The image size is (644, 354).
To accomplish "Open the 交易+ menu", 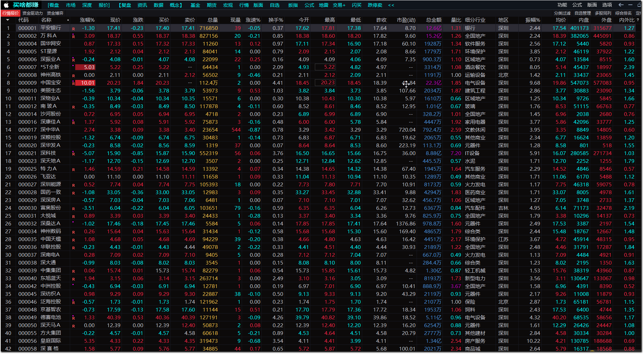I will 339,5.
